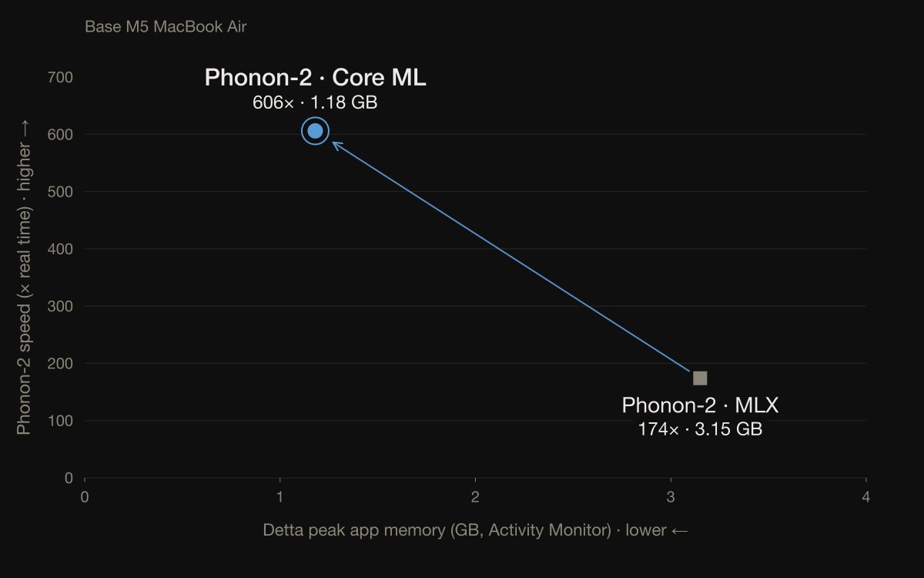Click the Base M5 MacBook Air title

tap(166, 27)
